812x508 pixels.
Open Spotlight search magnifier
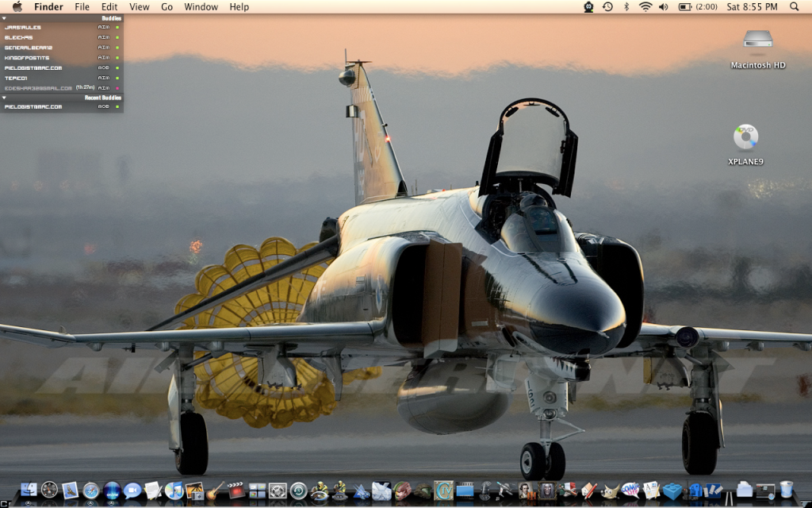[x=794, y=6]
